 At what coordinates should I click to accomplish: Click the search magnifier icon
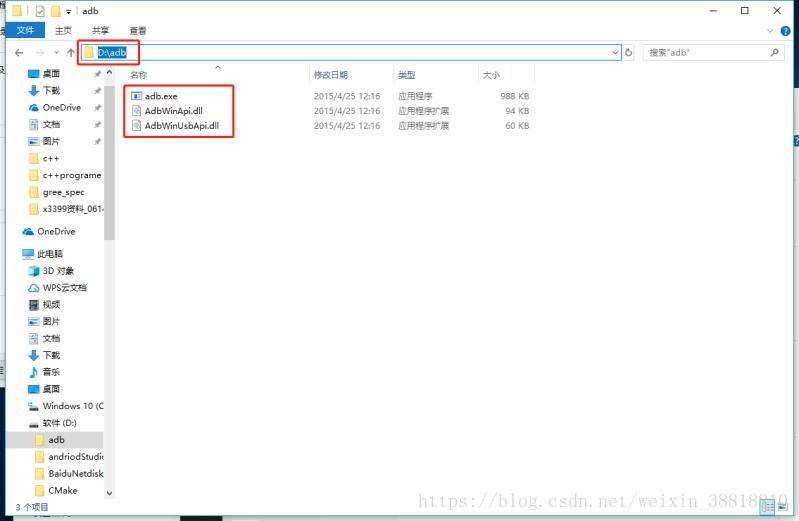775,53
